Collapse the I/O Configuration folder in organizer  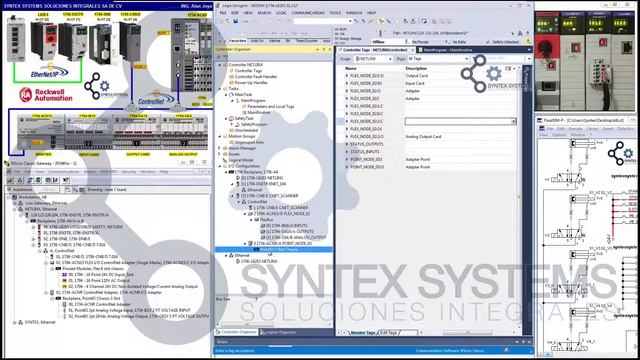(x=220, y=166)
